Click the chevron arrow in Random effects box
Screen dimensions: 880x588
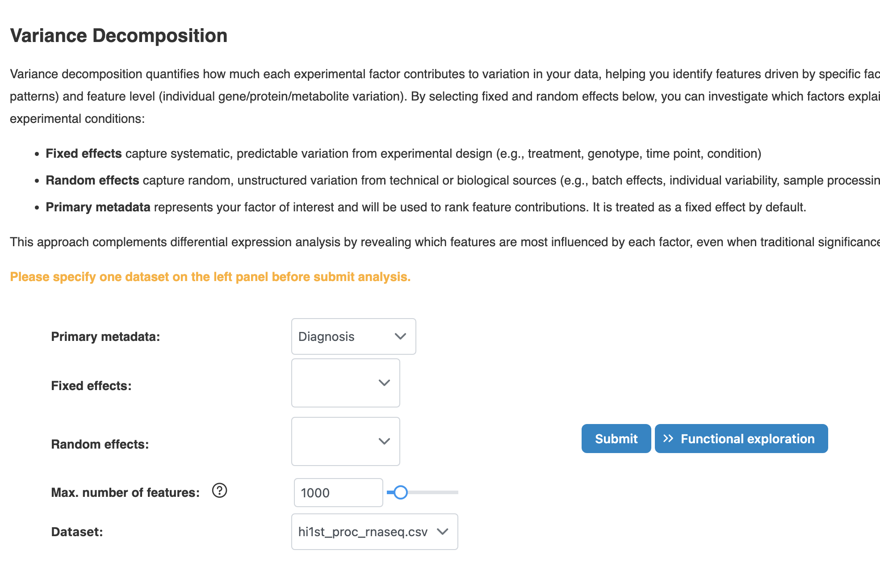click(384, 441)
